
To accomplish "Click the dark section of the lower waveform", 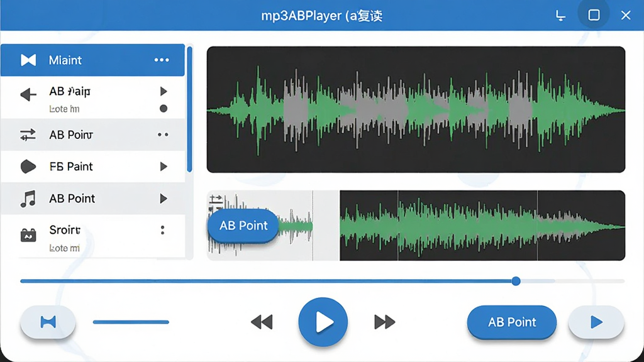I will pyautogui.click(x=482, y=226).
